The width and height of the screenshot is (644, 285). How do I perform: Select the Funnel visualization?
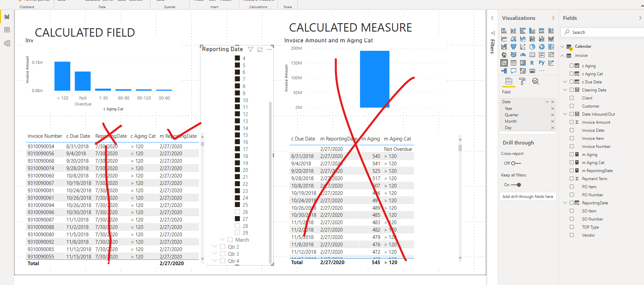pos(514,47)
